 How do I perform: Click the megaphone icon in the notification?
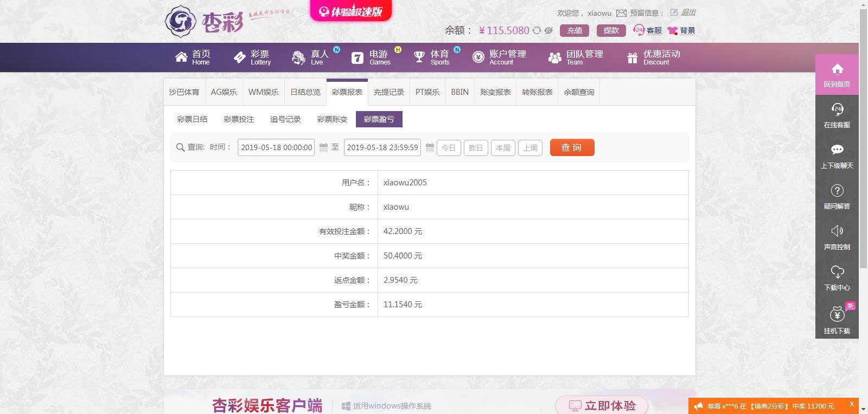click(x=698, y=406)
